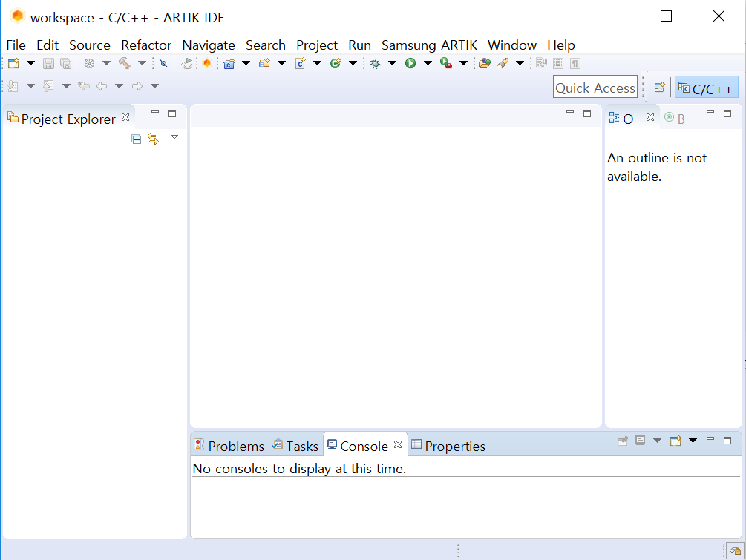Image resolution: width=746 pixels, height=560 pixels.
Task: Click the green Run button icon
Action: (x=410, y=63)
